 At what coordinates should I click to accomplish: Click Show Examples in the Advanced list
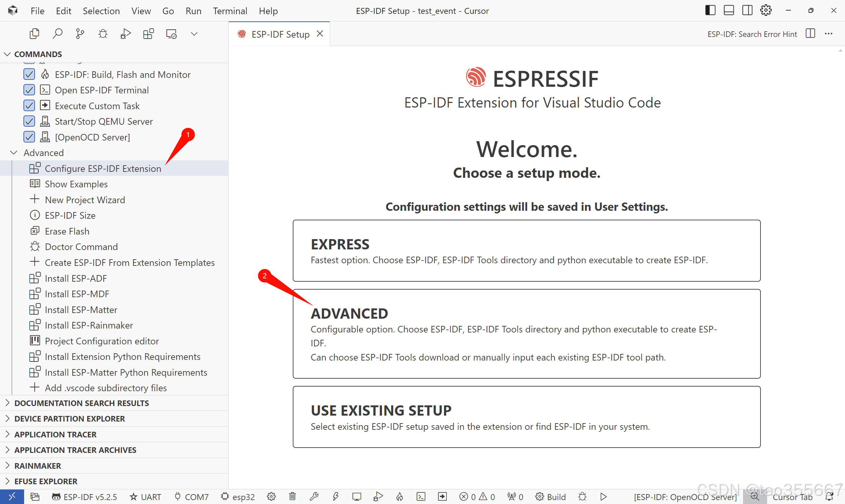click(76, 184)
